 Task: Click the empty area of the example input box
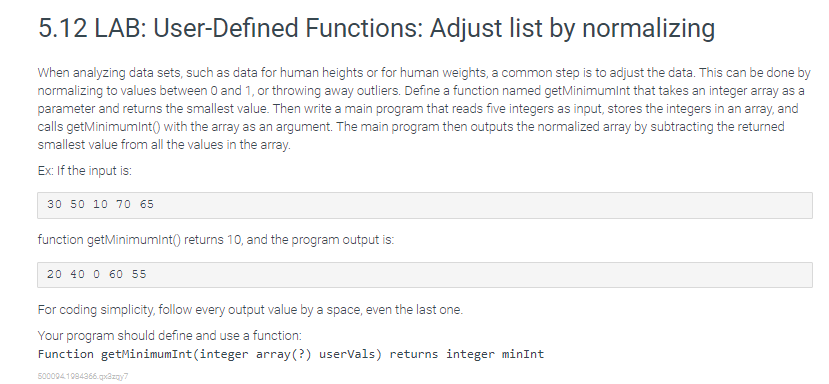(x=476, y=205)
